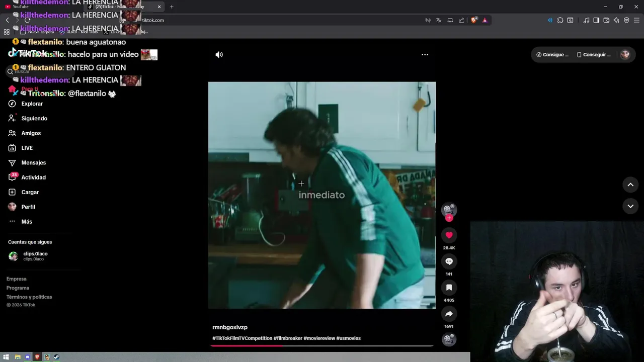Reload the page
The width and height of the screenshot is (644, 362).
(28, 20)
